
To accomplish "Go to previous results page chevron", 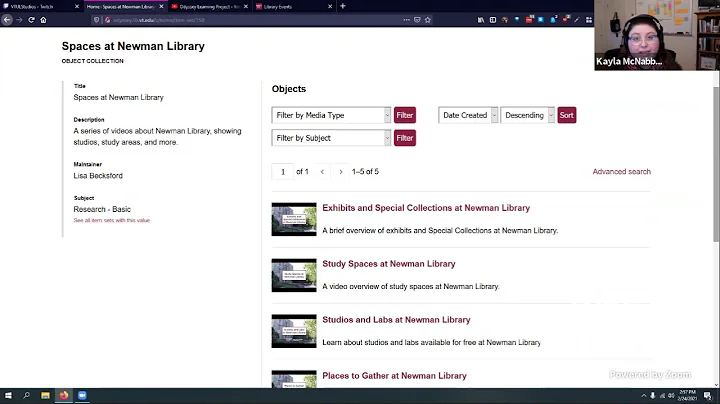I will [x=322, y=172].
